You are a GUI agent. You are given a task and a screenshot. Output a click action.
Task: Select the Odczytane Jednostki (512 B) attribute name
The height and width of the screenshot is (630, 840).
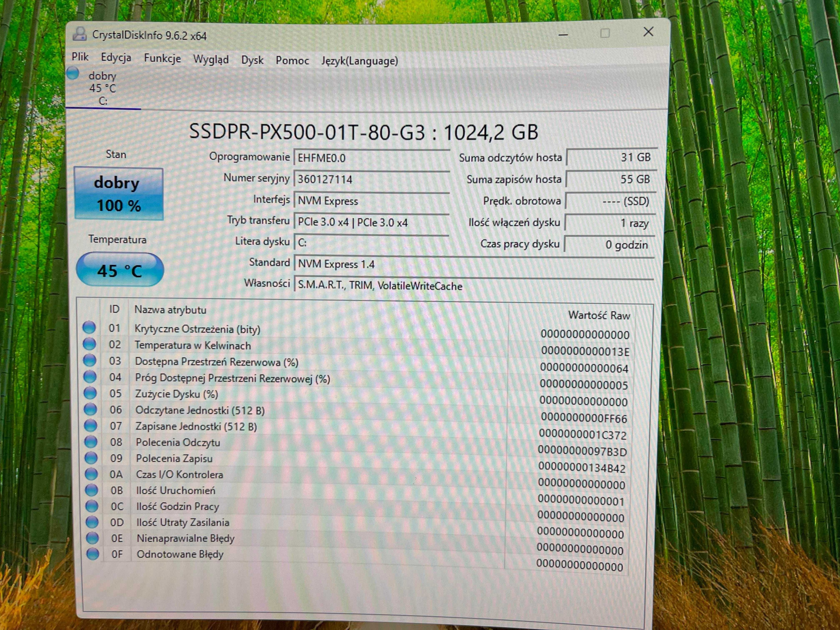(x=200, y=410)
